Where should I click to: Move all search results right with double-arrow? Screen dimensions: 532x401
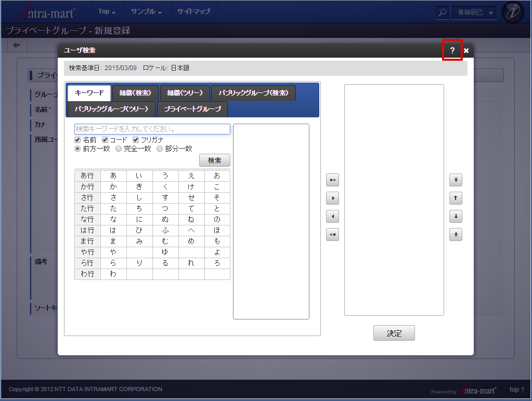click(x=332, y=180)
